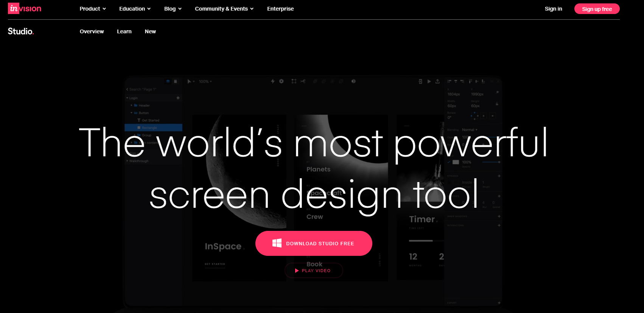The width and height of the screenshot is (644, 313).
Task: Go to the Enterprise page
Action: click(x=280, y=9)
